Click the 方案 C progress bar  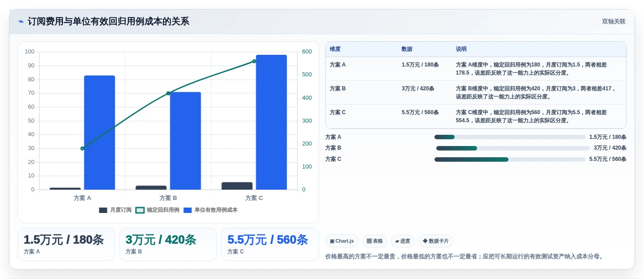(x=510, y=159)
